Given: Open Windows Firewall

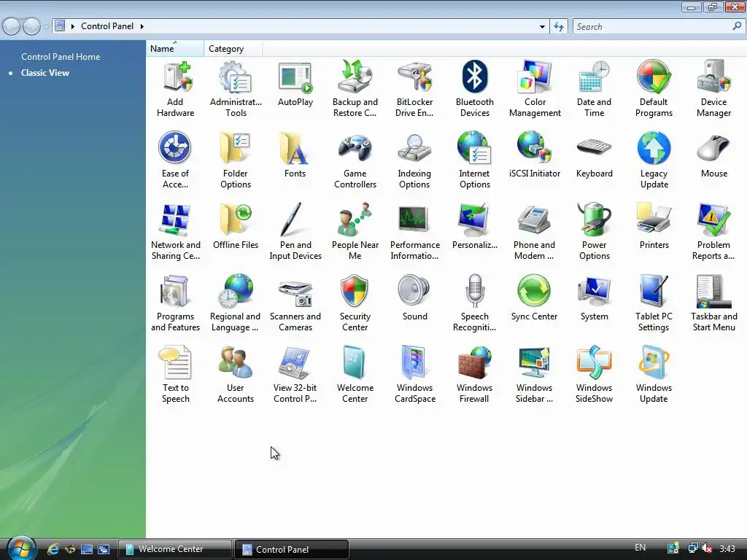Looking at the screenshot, I should 474,375.
